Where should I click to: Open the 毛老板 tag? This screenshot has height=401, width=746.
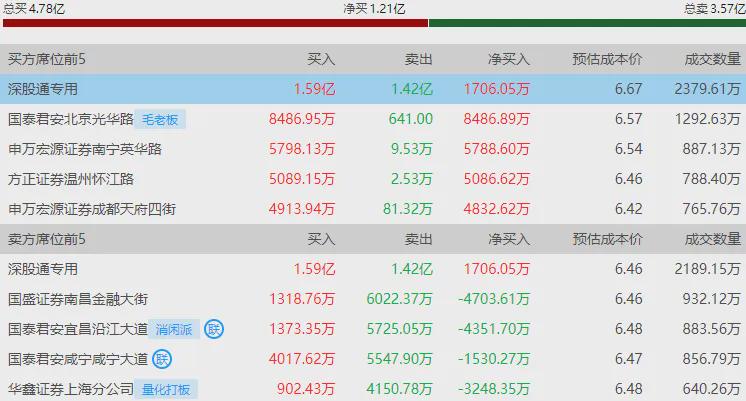click(x=160, y=119)
